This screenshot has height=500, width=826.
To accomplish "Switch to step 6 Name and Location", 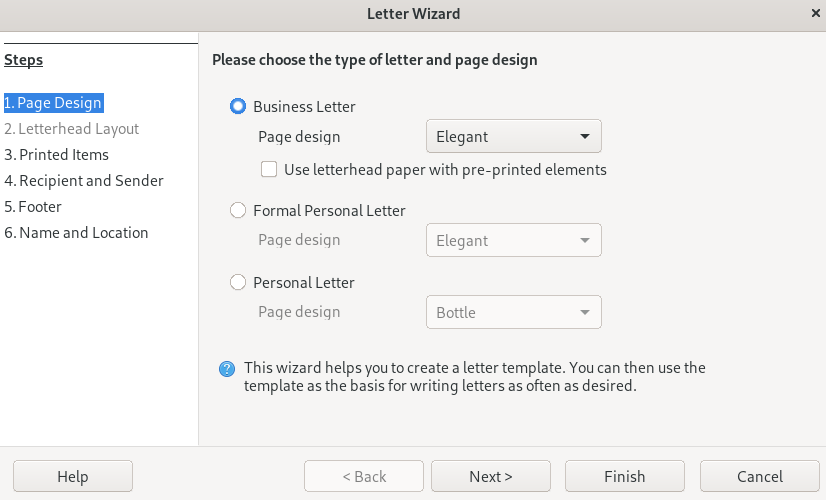I will point(77,232).
